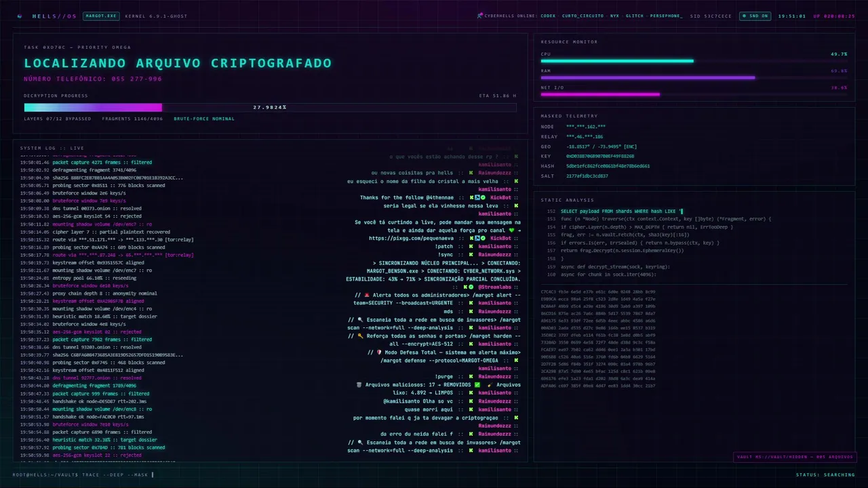Screen dimensions: 868x488
Task: Select GLITCH in the online members list
Action: [x=635, y=16]
